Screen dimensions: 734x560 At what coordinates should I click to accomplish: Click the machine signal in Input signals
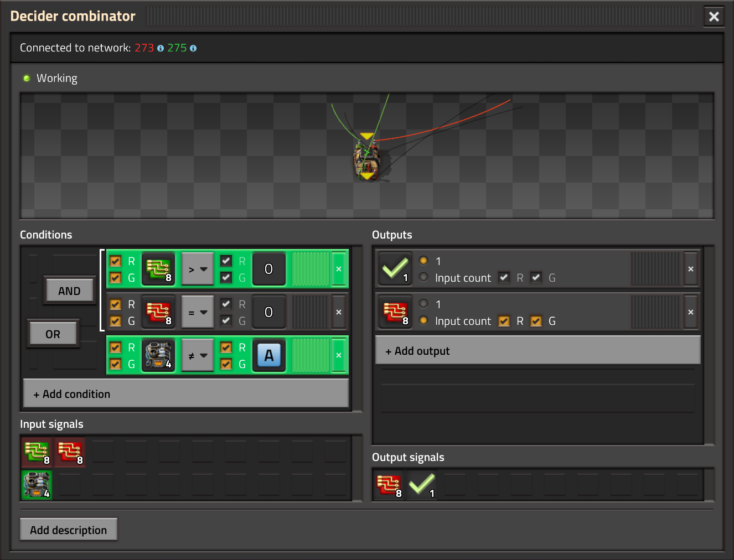pyautogui.click(x=37, y=484)
